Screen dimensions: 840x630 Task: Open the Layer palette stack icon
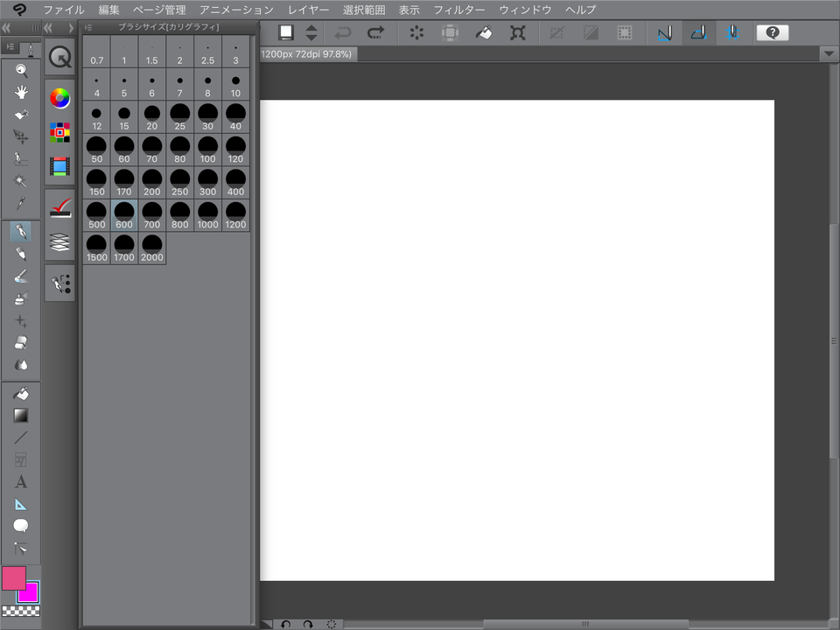click(x=59, y=242)
